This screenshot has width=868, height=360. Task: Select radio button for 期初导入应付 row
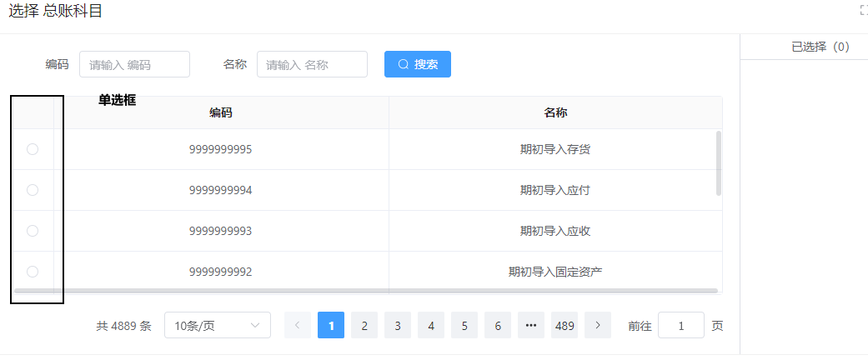33,190
